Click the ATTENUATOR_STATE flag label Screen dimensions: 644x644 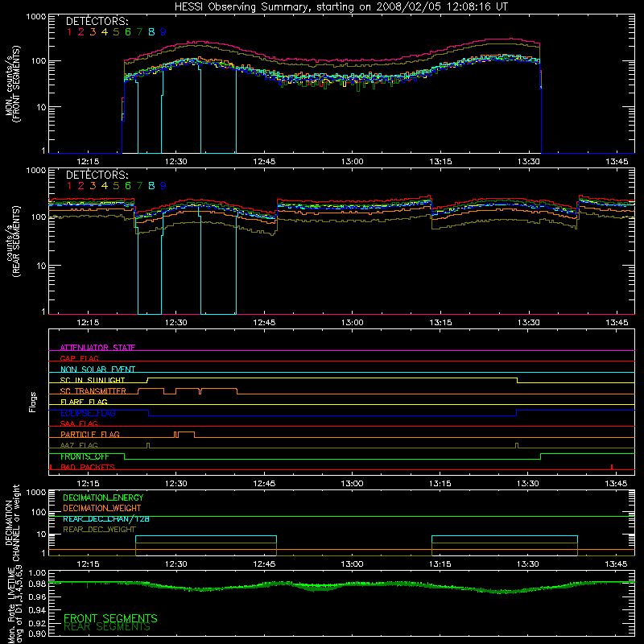click(x=97, y=348)
